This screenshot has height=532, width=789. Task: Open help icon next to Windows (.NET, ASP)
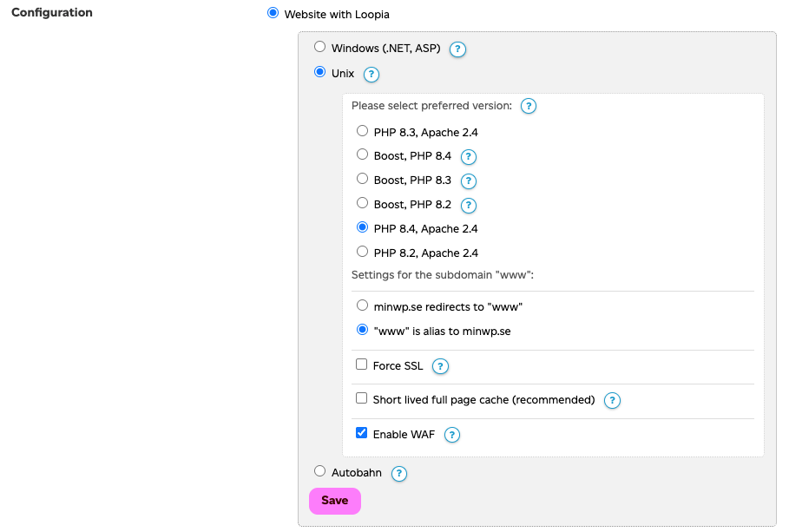pyautogui.click(x=458, y=49)
